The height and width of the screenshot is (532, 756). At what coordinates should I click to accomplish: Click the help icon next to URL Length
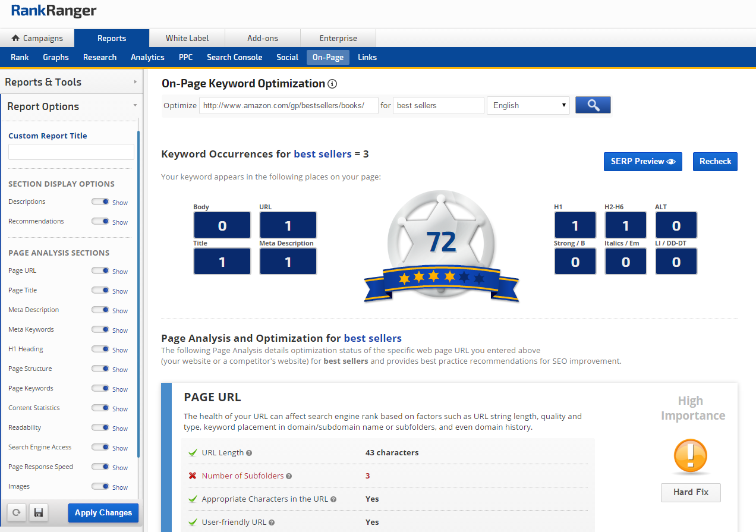(249, 453)
